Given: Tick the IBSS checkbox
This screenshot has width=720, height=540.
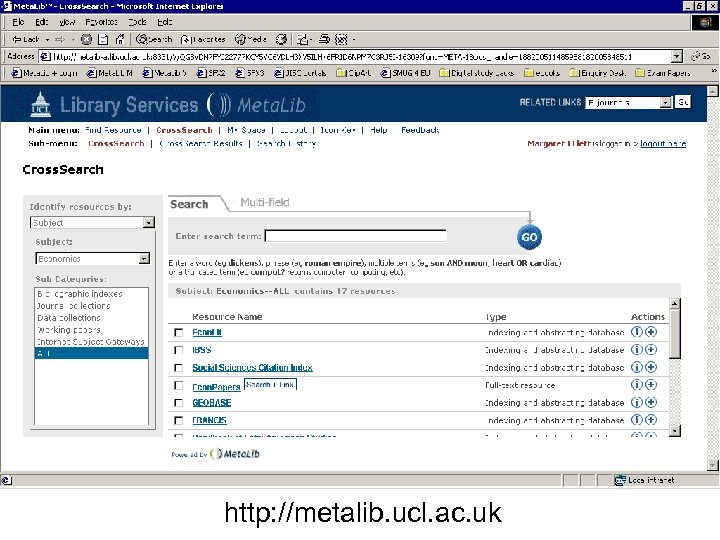Looking at the screenshot, I should pos(179,350).
